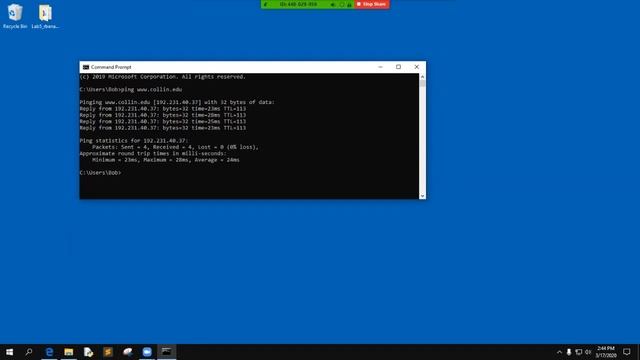Click the Microsoft Corporation copyright line
Viewport: 640px width, 360px height.
pos(162,77)
